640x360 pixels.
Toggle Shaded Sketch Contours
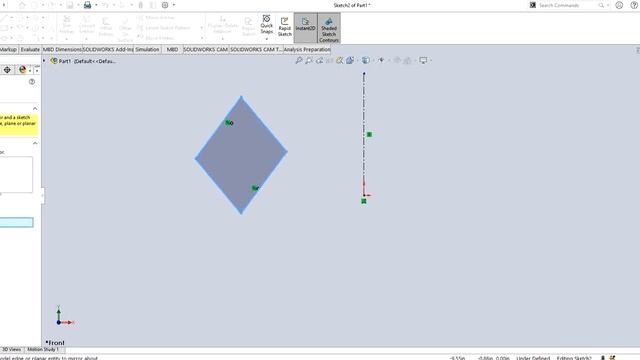click(x=329, y=29)
